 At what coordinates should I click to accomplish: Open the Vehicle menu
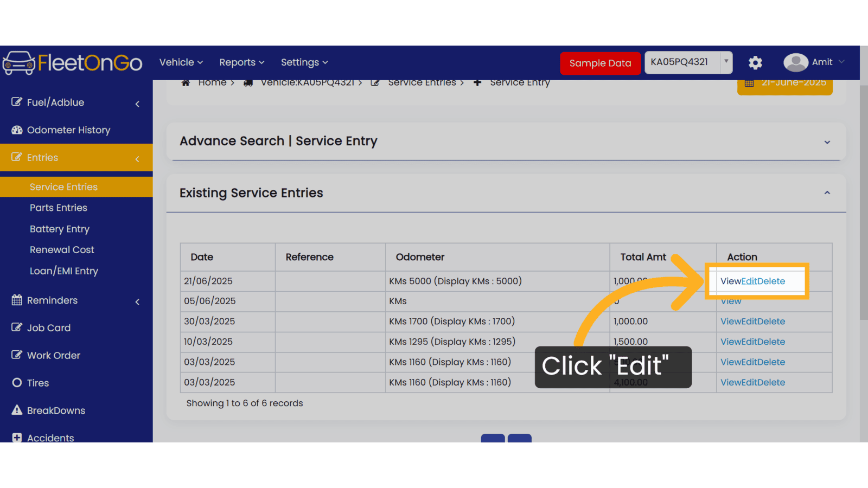(181, 62)
